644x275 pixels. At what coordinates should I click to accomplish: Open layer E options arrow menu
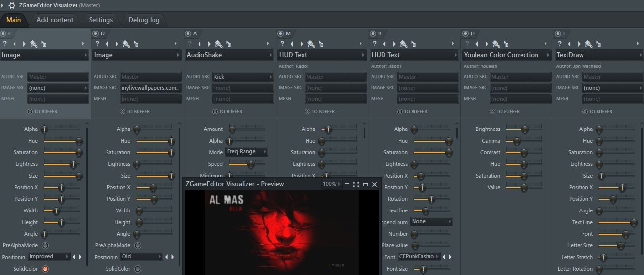[x=83, y=44]
